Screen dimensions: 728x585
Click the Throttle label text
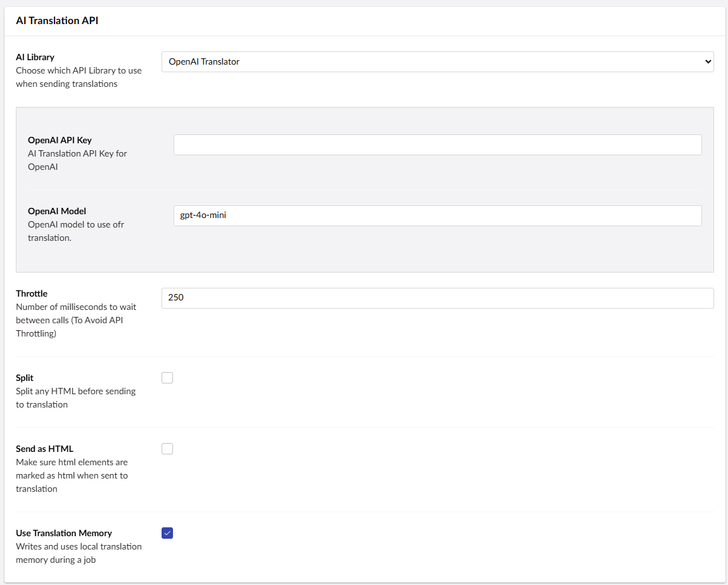click(32, 293)
